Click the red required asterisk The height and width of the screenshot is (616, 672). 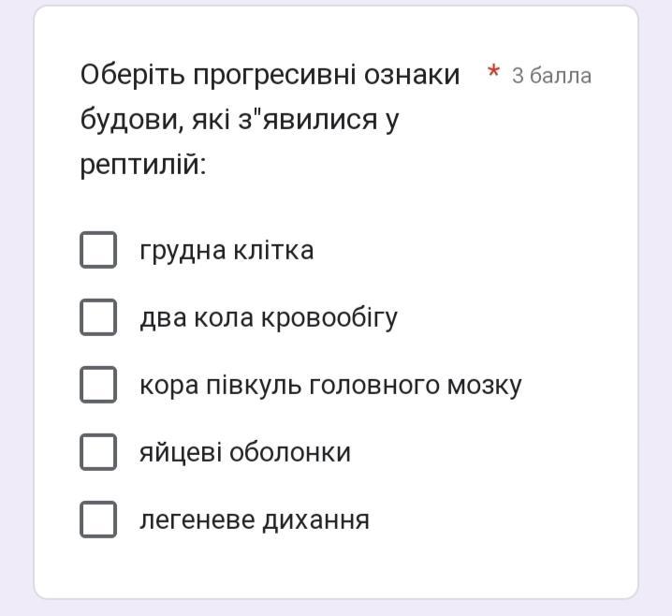tap(494, 71)
